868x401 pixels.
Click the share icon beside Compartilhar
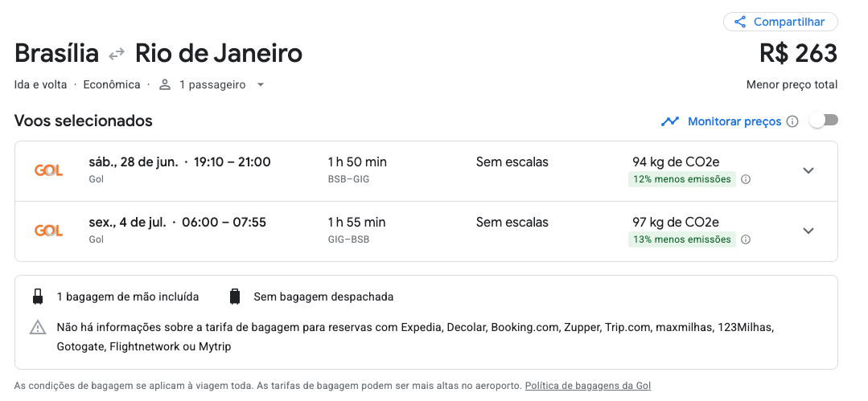[x=739, y=23]
